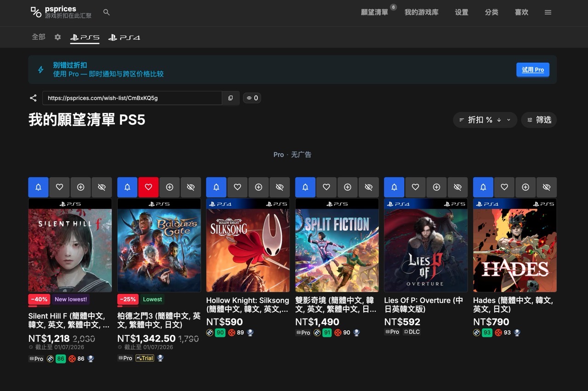Image resolution: width=588 pixels, height=391 pixels.
Task: Click the bell alert for Silent Hill F
Action: [39, 187]
